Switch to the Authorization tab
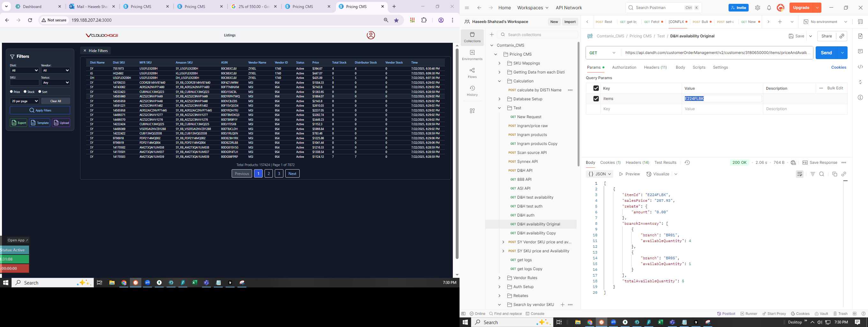 [x=624, y=67]
